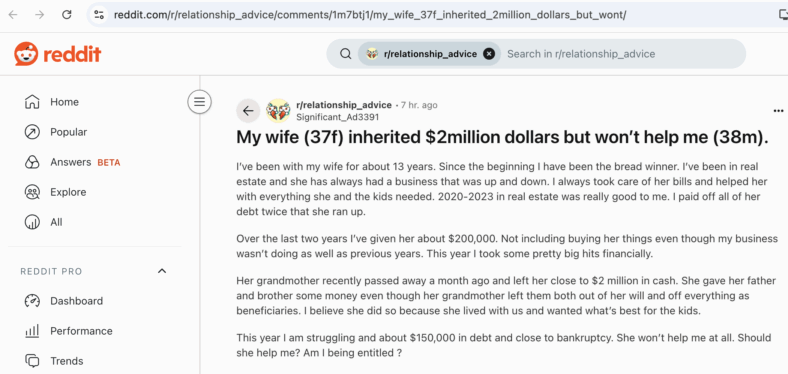Click the back arrow beside the post header
The height and width of the screenshot is (374, 788).
point(248,111)
